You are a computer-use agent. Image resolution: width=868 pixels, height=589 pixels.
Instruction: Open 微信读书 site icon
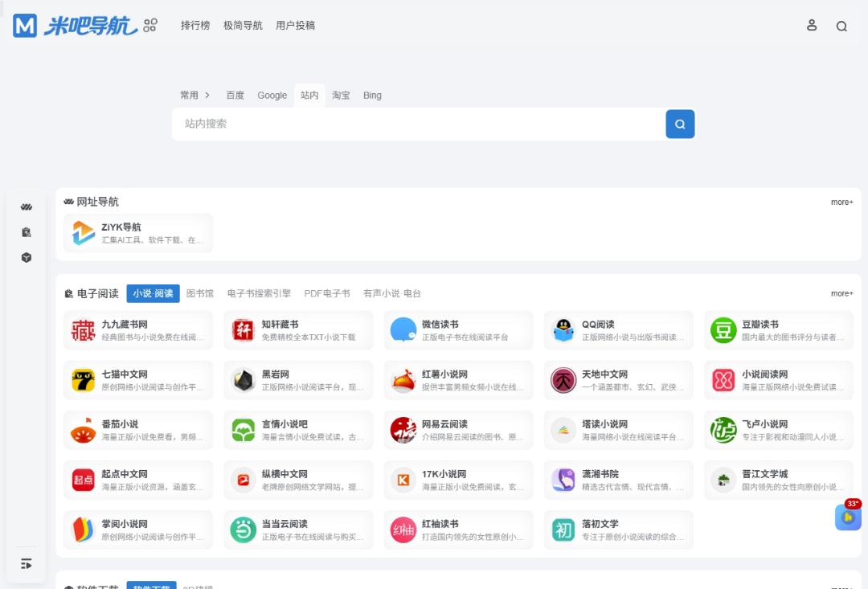point(403,330)
